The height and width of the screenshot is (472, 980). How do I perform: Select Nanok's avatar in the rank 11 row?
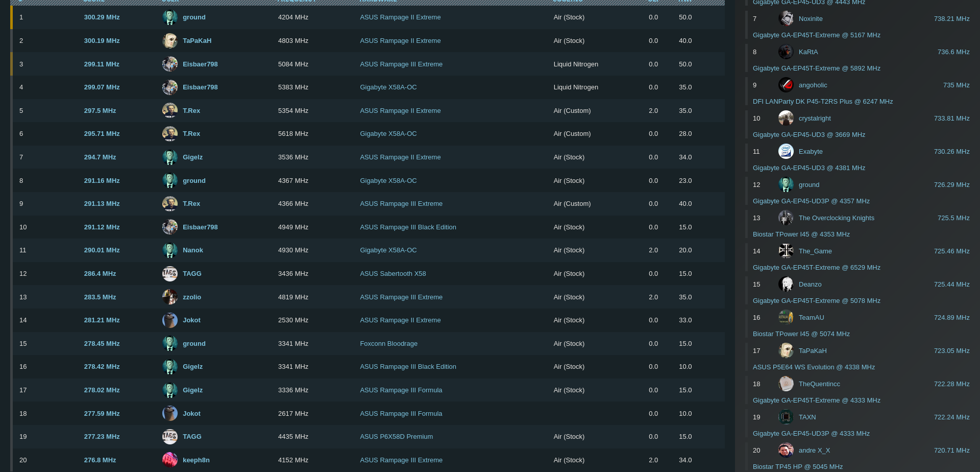[x=169, y=250]
